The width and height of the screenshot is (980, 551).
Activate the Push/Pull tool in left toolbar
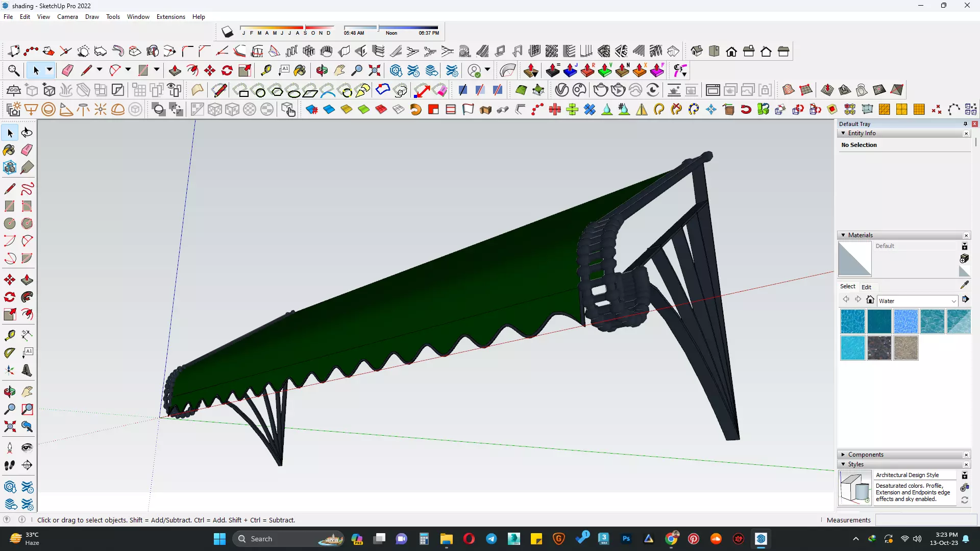coord(27,280)
